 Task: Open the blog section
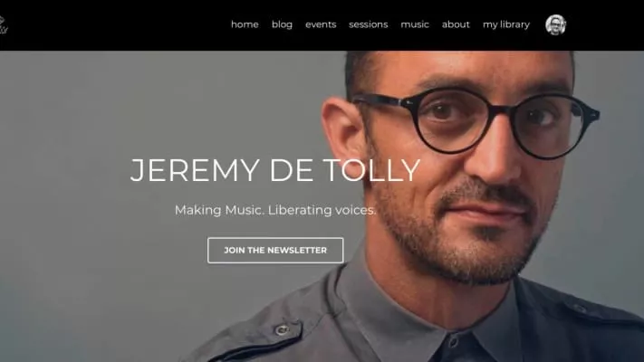[x=283, y=24]
